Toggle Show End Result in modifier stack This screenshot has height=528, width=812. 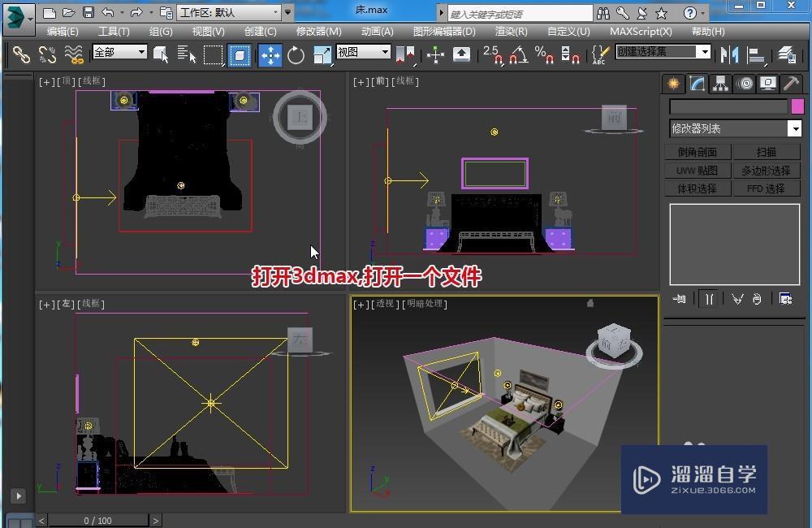pos(709,299)
